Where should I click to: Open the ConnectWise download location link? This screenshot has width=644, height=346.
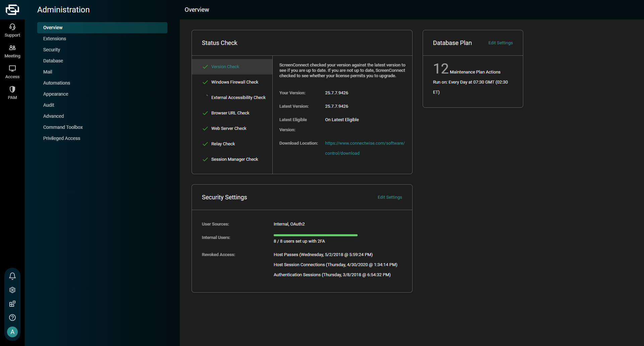(365, 143)
